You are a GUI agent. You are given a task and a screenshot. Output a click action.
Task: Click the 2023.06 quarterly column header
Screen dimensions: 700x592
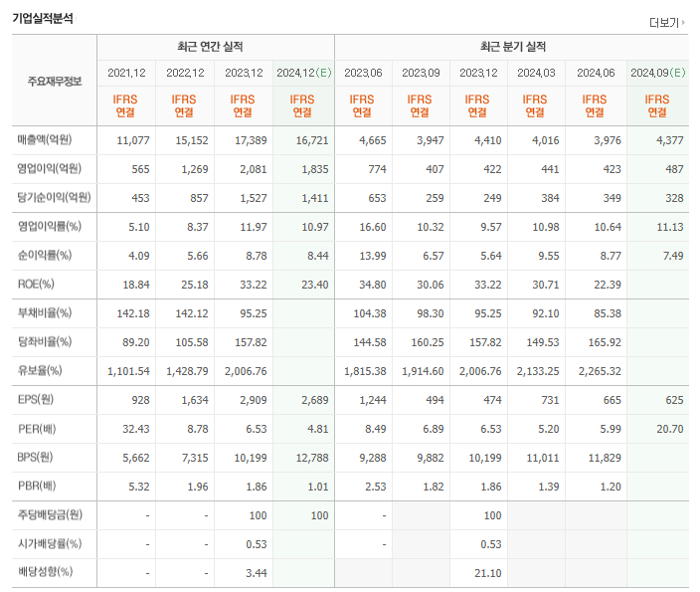363,73
